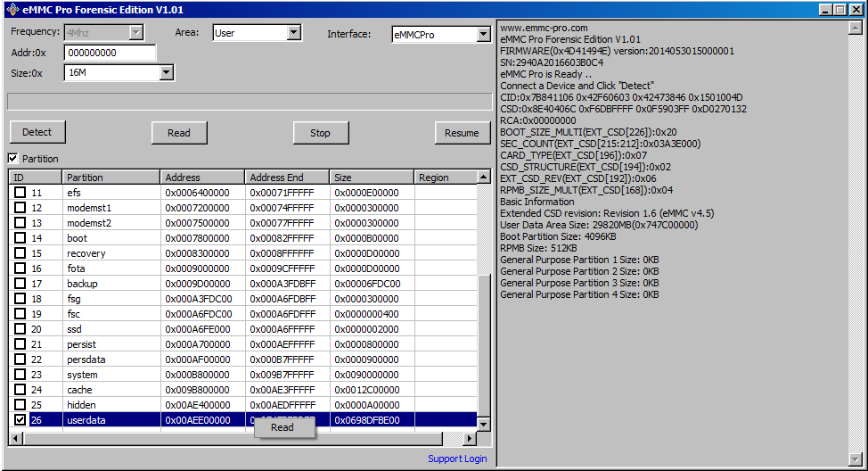Check the fota partition row 16 checkbox
The image size is (868, 471).
point(20,268)
